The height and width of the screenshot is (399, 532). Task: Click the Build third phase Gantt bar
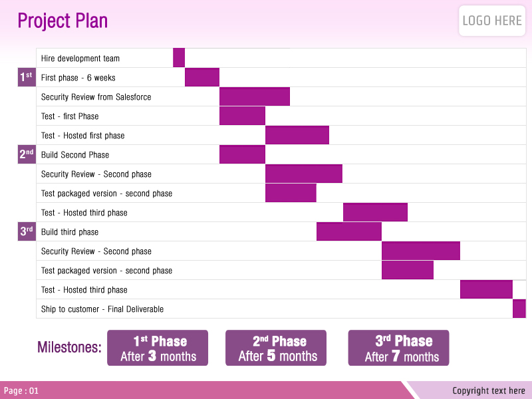click(349, 231)
